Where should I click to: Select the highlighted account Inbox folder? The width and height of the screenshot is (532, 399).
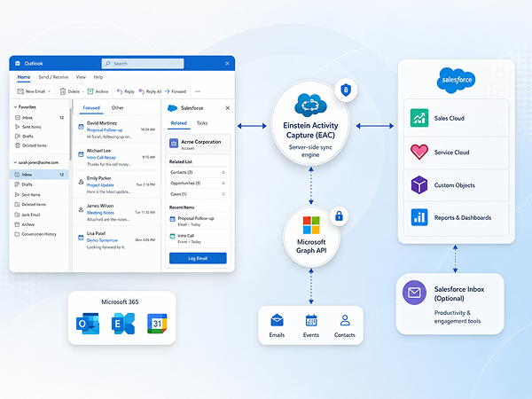pyautogui.click(x=39, y=175)
